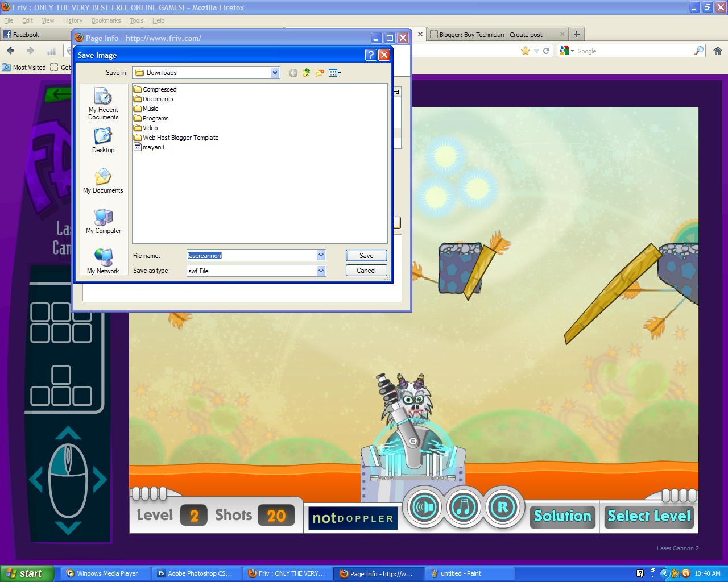728x582 pixels.
Task: Select the Web Host Blogger Template folder
Action: [x=176, y=138]
